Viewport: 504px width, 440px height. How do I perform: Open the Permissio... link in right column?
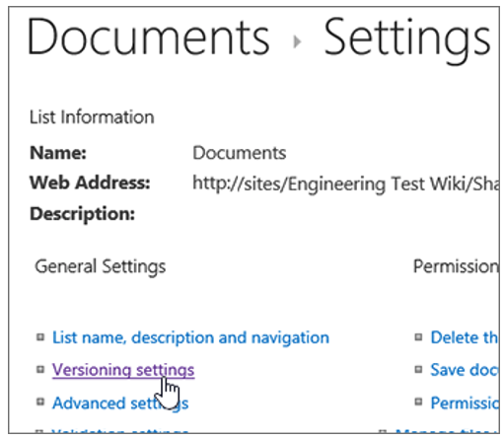465,403
